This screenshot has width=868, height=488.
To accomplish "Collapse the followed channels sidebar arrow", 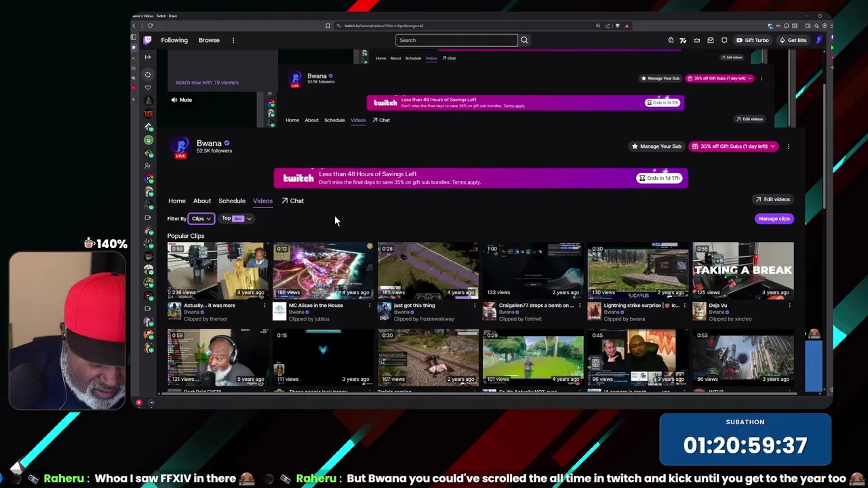I will click(148, 57).
